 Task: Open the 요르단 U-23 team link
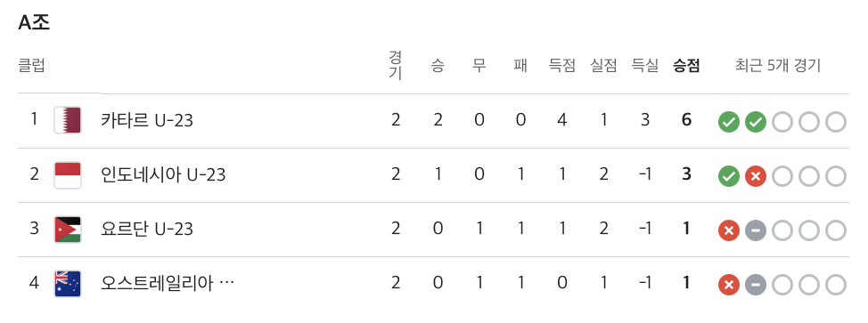coord(147,229)
